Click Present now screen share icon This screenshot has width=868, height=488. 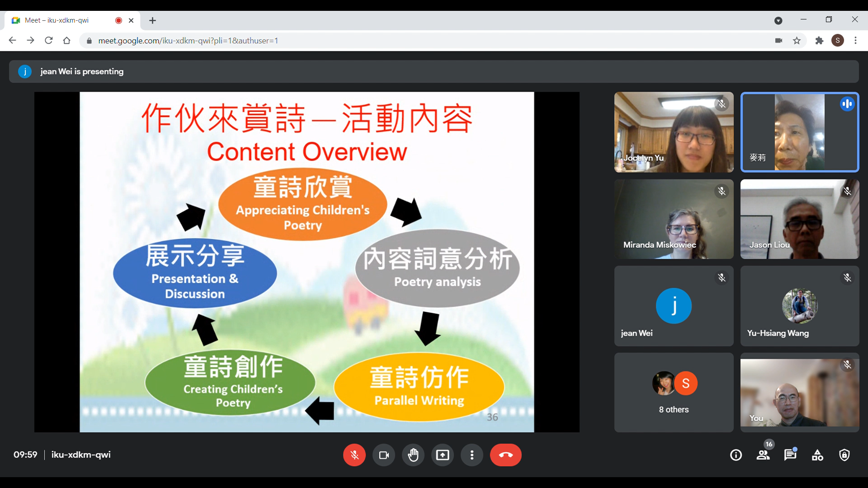(443, 455)
